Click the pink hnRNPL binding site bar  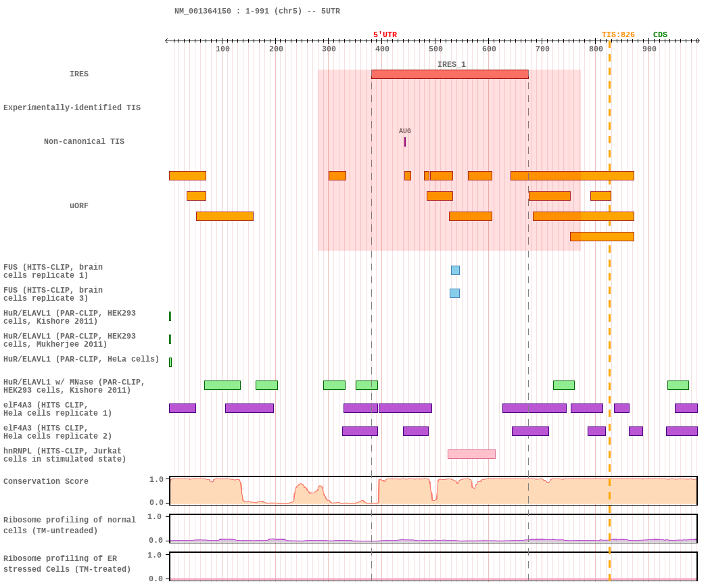point(471,454)
